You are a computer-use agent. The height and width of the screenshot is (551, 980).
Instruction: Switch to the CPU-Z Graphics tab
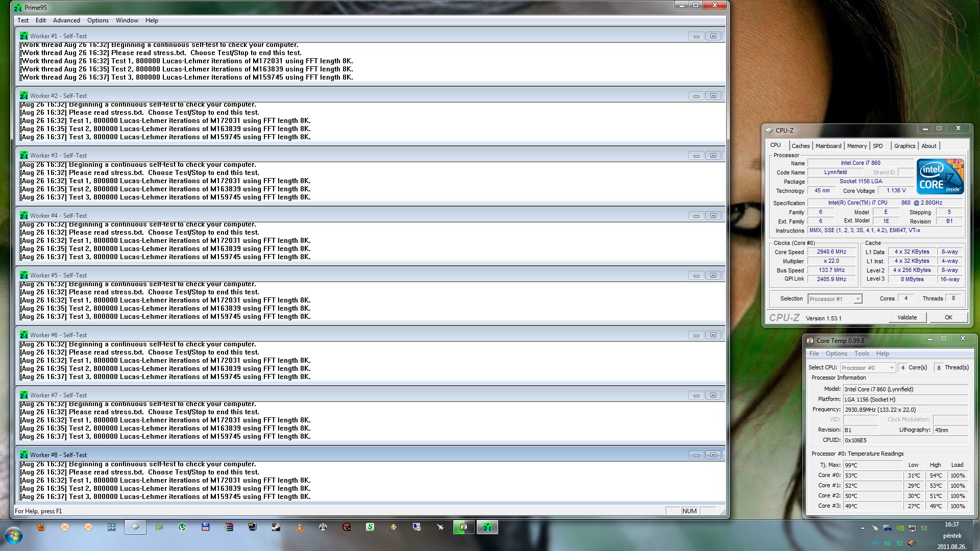(904, 146)
